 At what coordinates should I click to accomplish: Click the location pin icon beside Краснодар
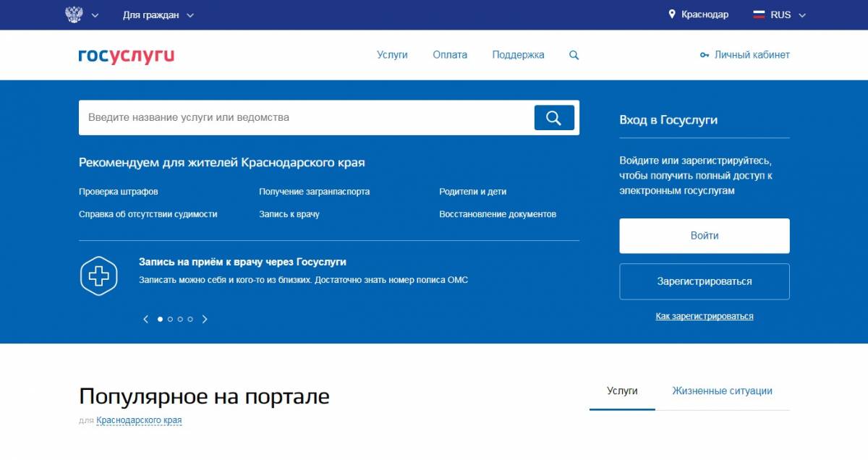(671, 14)
